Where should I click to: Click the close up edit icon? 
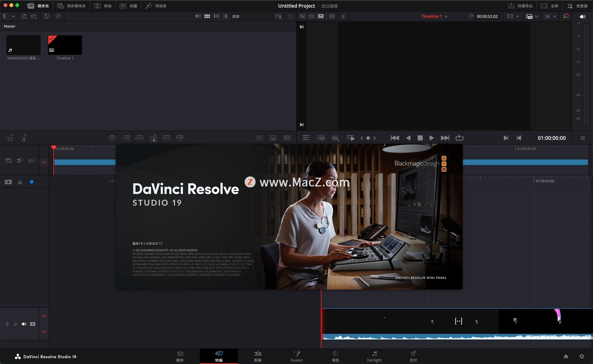pyautogui.click(x=153, y=138)
